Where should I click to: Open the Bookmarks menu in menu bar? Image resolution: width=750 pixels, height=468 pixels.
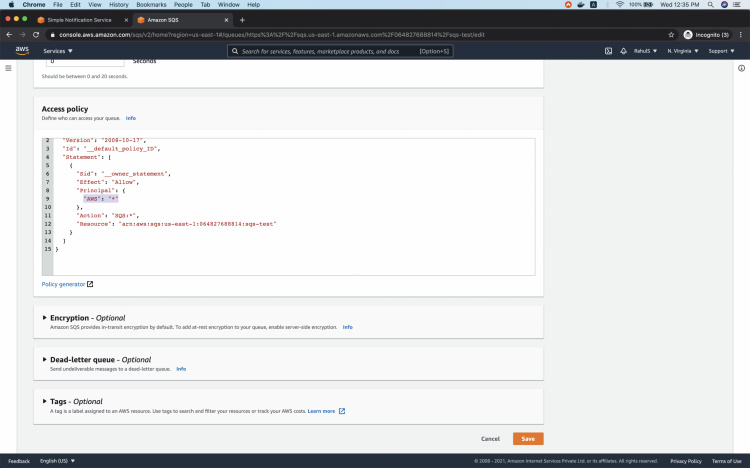tap(151, 5)
